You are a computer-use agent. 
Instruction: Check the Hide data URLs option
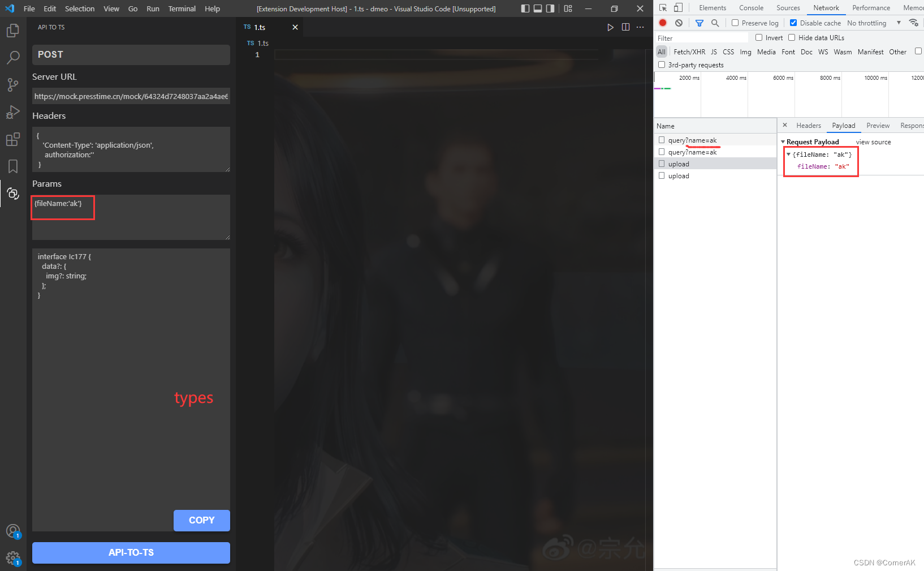(791, 37)
